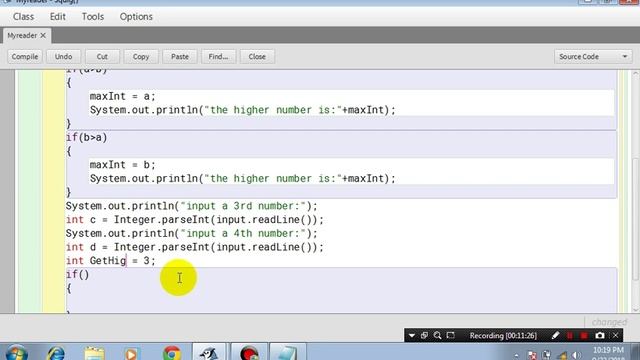Screen dimensions: 640x360
Task: Click the Recording [00:11:26] timer text
Action: 503,336
